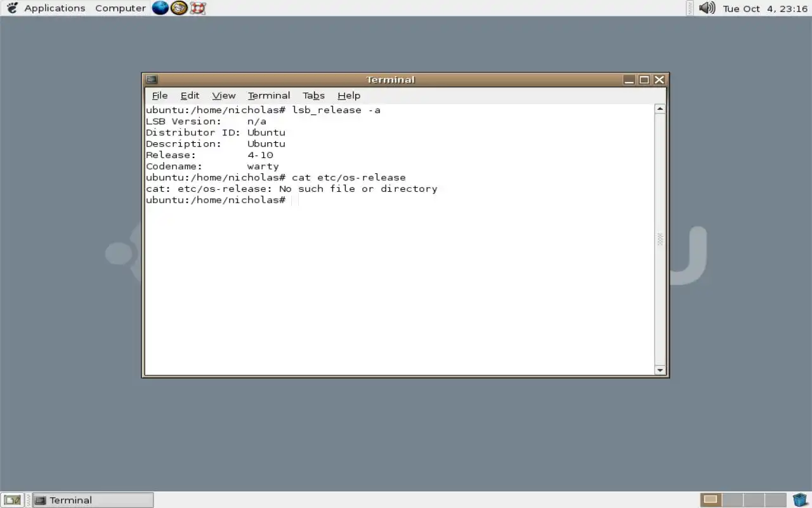Click the 'No such file or directory' error line
The image size is (812, 508).
coord(292,189)
